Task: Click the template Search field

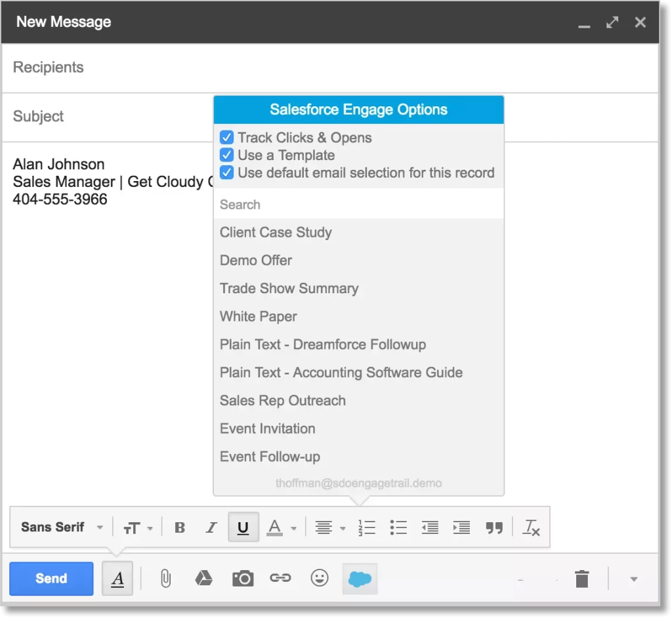Action: tap(359, 205)
